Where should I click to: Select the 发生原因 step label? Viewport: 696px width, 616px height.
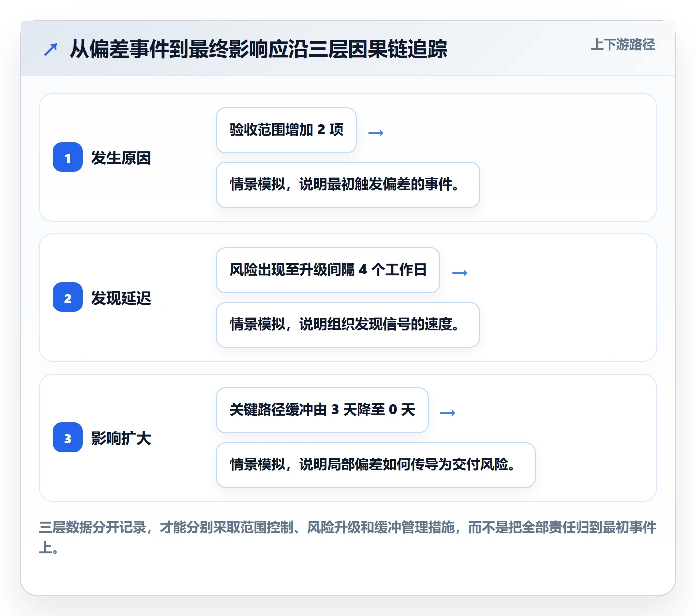[121, 158]
